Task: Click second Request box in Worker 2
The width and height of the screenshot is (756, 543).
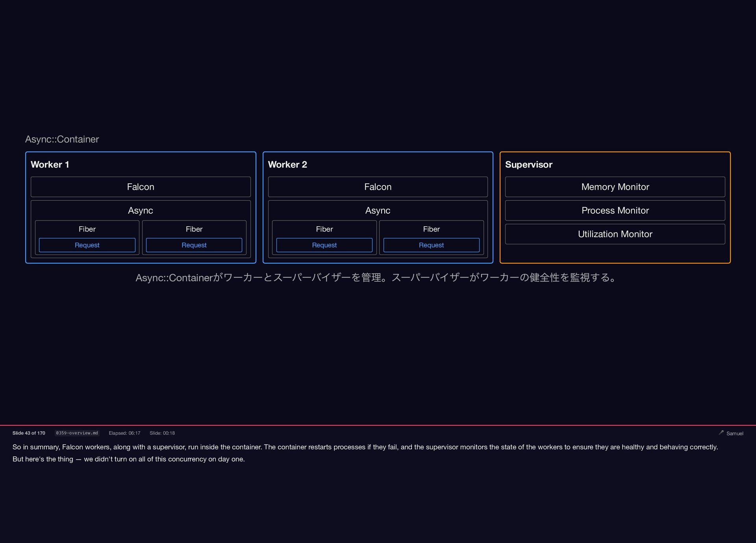Action: tap(431, 245)
